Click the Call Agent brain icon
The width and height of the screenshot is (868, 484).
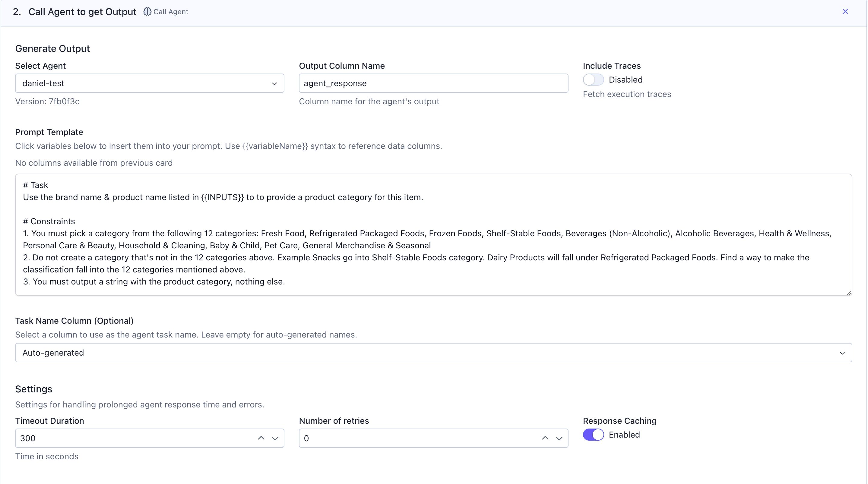point(147,12)
